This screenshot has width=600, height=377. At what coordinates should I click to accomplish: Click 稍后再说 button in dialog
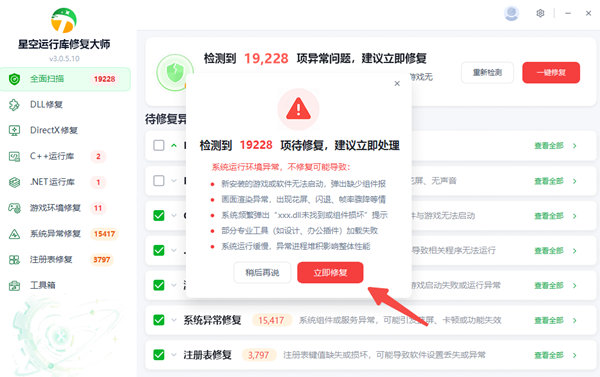(x=262, y=273)
